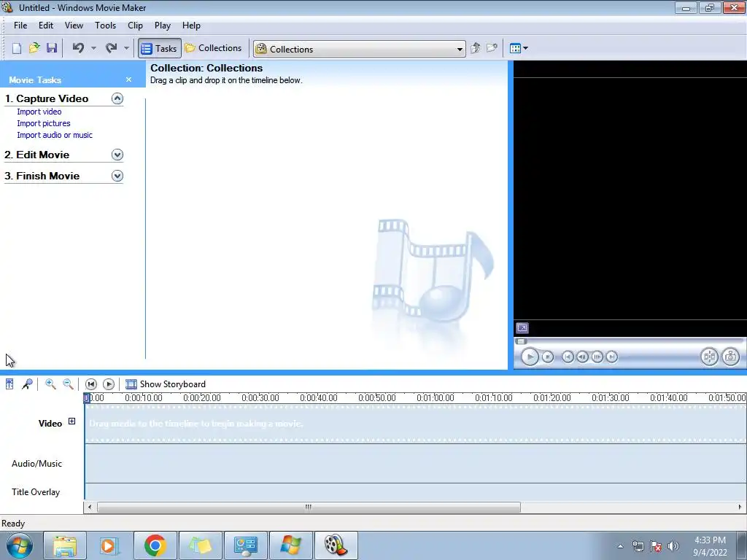Step to next frame in monitor
Image resolution: width=747 pixels, height=560 pixels.
(597, 357)
